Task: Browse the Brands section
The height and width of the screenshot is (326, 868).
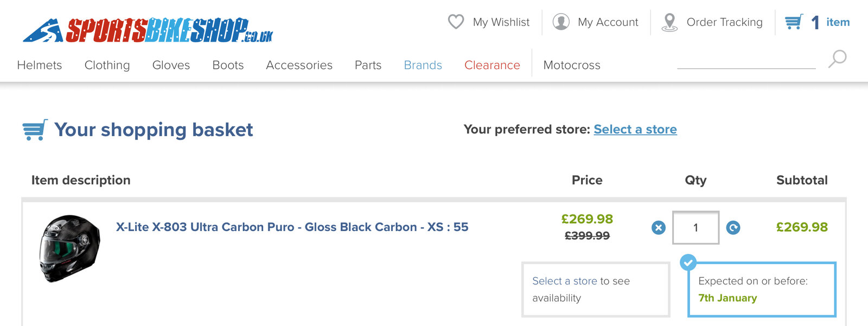Action: [423, 65]
